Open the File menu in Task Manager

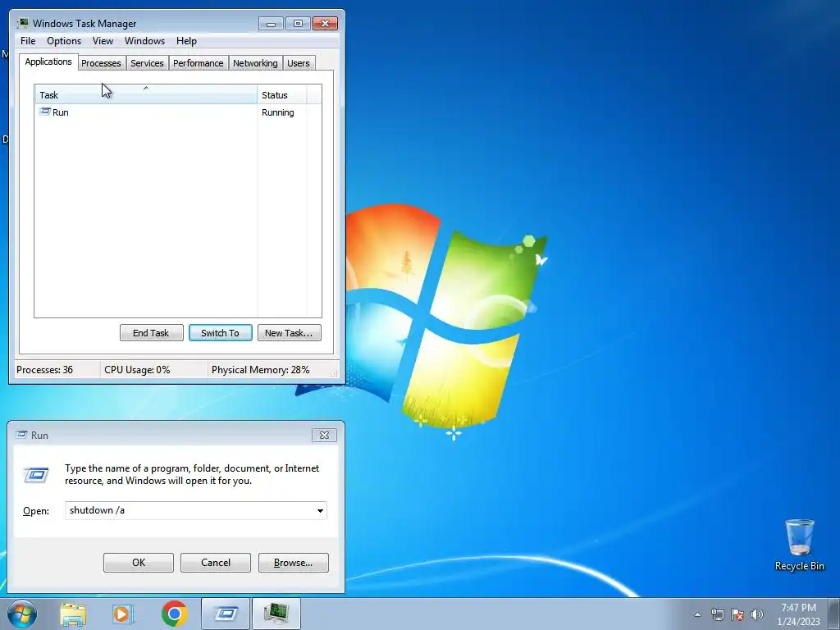pos(28,41)
